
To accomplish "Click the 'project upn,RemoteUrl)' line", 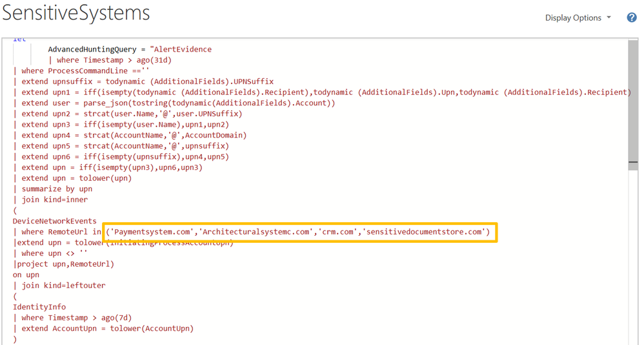I will (x=64, y=264).
